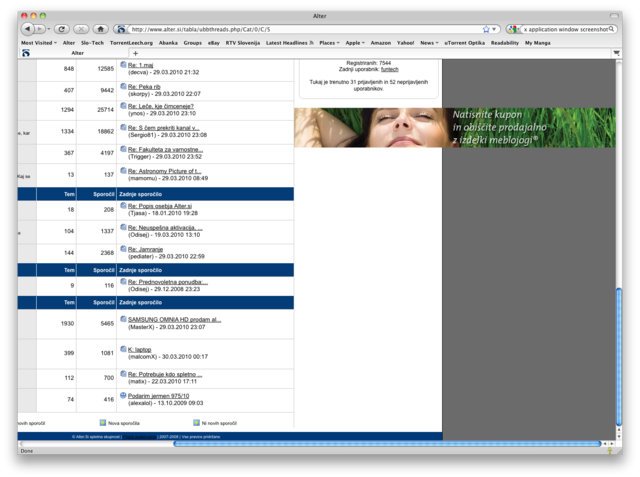640x477 pixels.
Task: Click the address bar URL field
Action: coord(306,29)
